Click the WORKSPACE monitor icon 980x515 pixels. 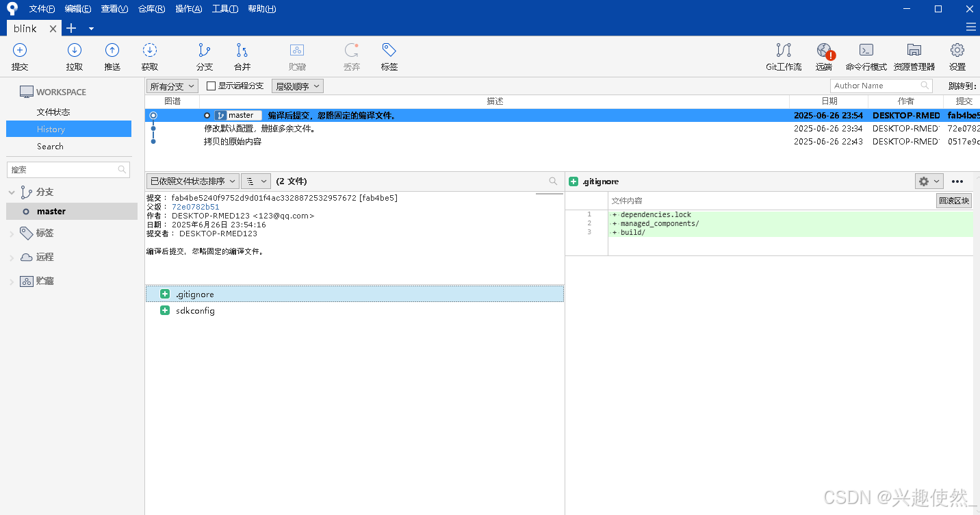click(27, 92)
